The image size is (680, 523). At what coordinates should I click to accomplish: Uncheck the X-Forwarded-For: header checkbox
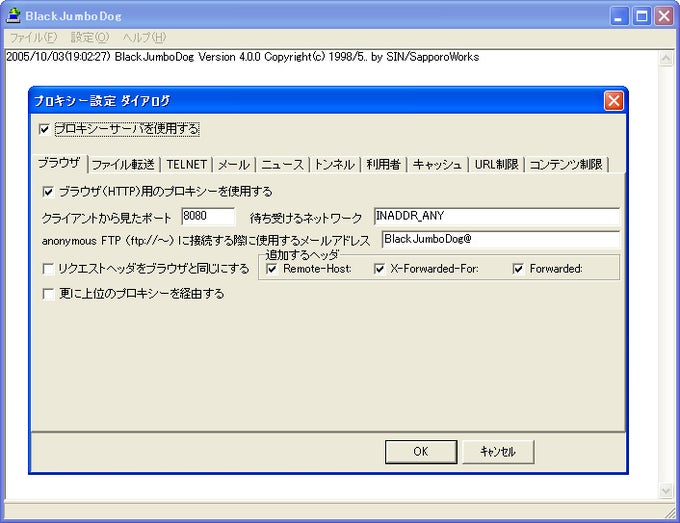[379, 269]
